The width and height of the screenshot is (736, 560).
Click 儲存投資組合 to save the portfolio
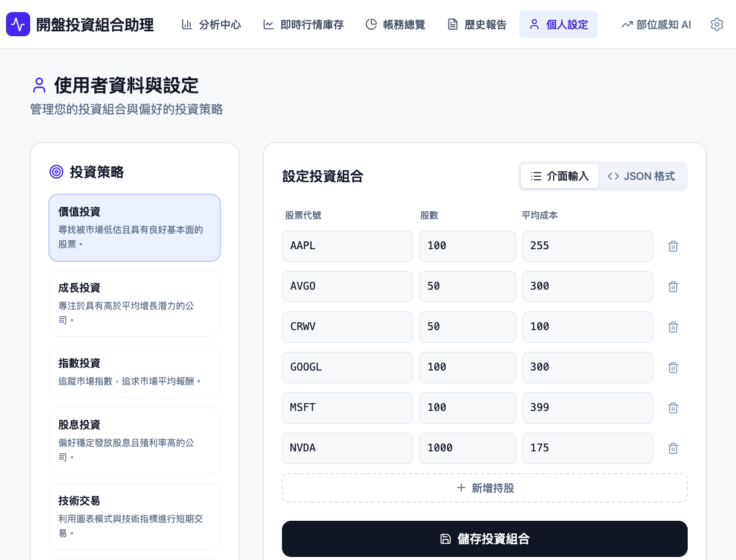click(485, 539)
